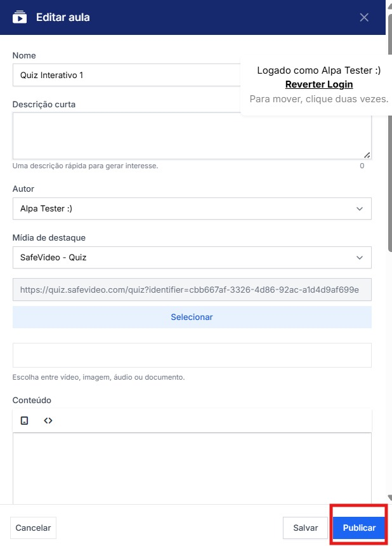Cancel editing with the Cancelar button
392x546 pixels.
33,528
